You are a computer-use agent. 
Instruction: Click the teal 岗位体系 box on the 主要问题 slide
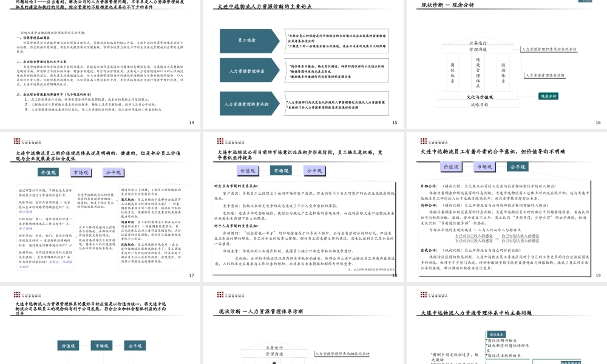click(496, 334)
